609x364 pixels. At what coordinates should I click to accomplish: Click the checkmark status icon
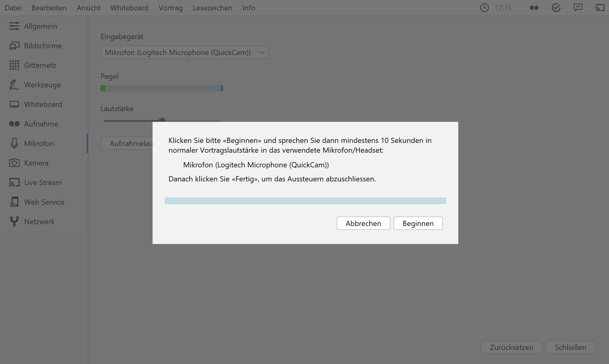pyautogui.click(x=556, y=8)
